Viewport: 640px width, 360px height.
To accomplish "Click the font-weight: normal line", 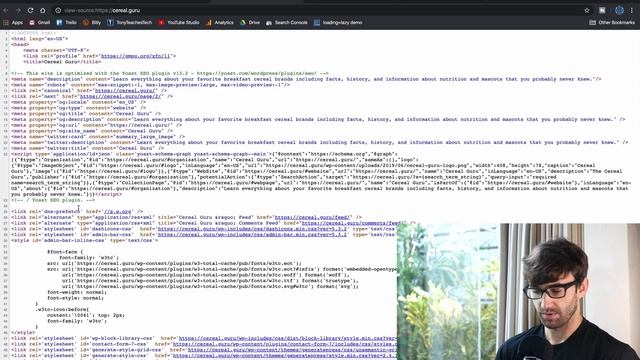I will pyautogui.click(x=77, y=292).
